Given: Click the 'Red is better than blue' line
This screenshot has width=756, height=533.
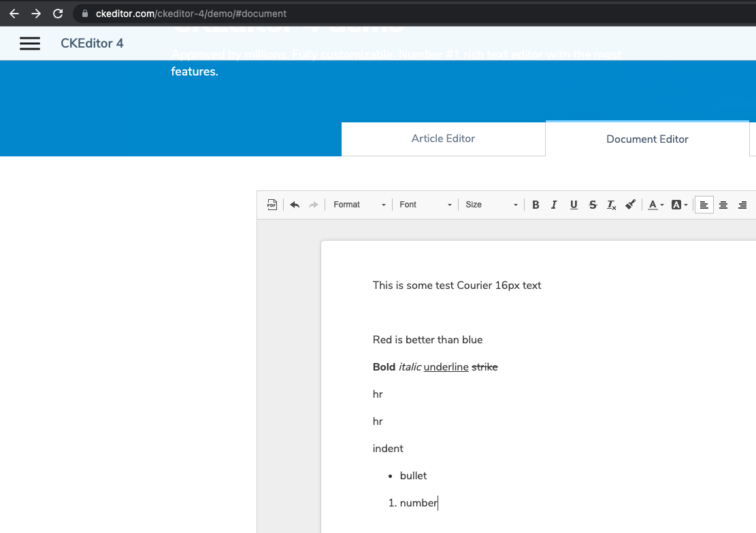Looking at the screenshot, I should point(427,340).
